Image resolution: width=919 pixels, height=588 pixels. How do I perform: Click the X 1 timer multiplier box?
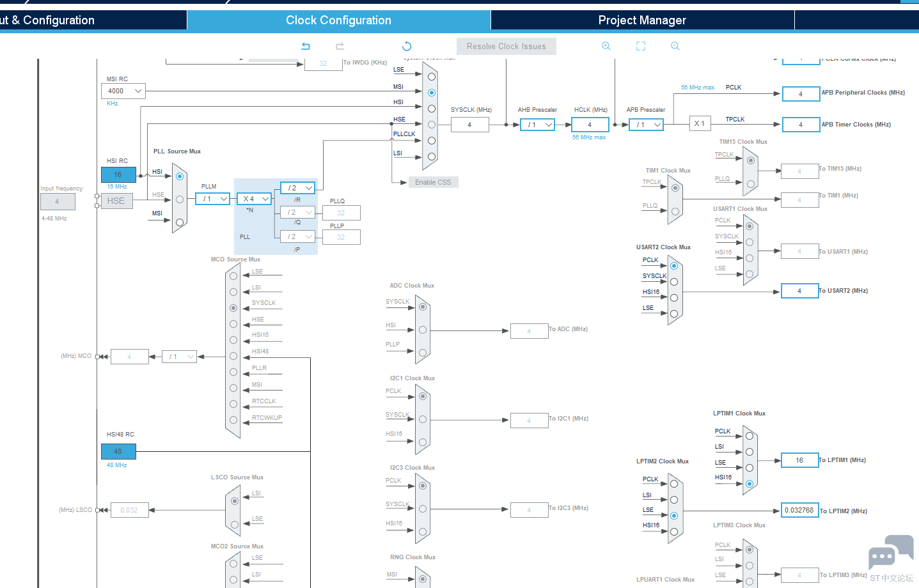tap(700, 124)
